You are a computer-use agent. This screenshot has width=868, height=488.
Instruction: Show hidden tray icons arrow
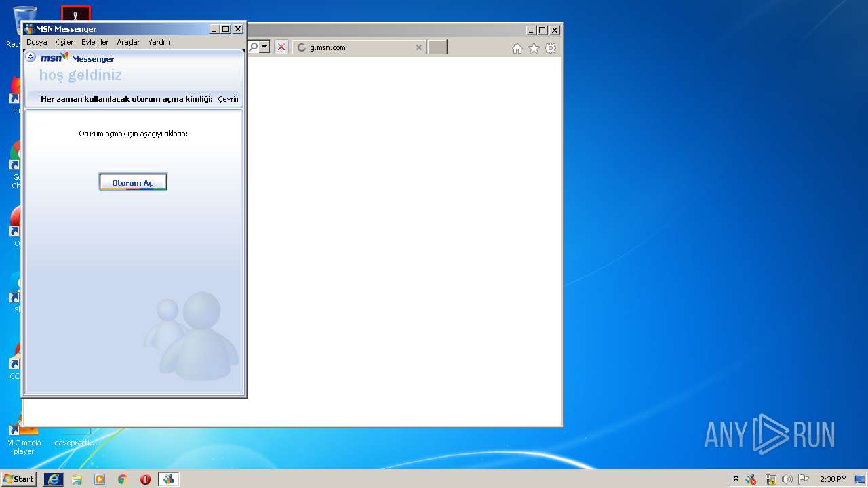click(x=736, y=479)
